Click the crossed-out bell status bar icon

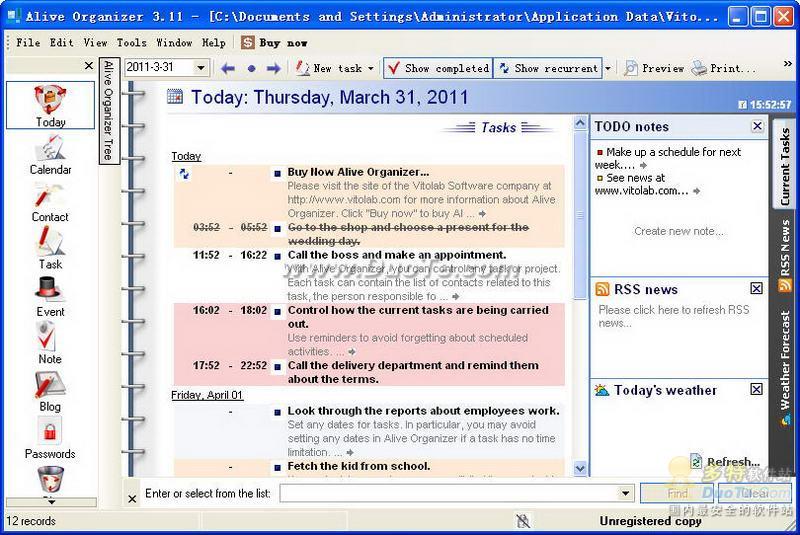point(523,521)
